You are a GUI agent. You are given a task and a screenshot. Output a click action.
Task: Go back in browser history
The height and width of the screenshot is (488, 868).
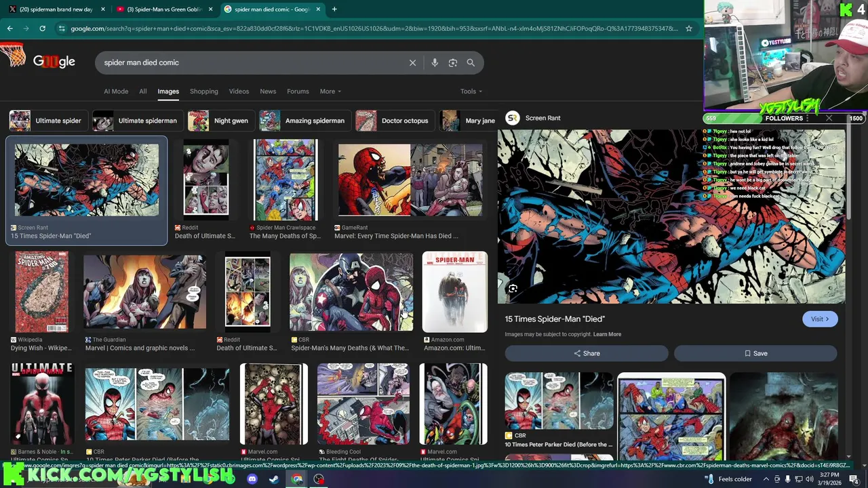point(9,28)
